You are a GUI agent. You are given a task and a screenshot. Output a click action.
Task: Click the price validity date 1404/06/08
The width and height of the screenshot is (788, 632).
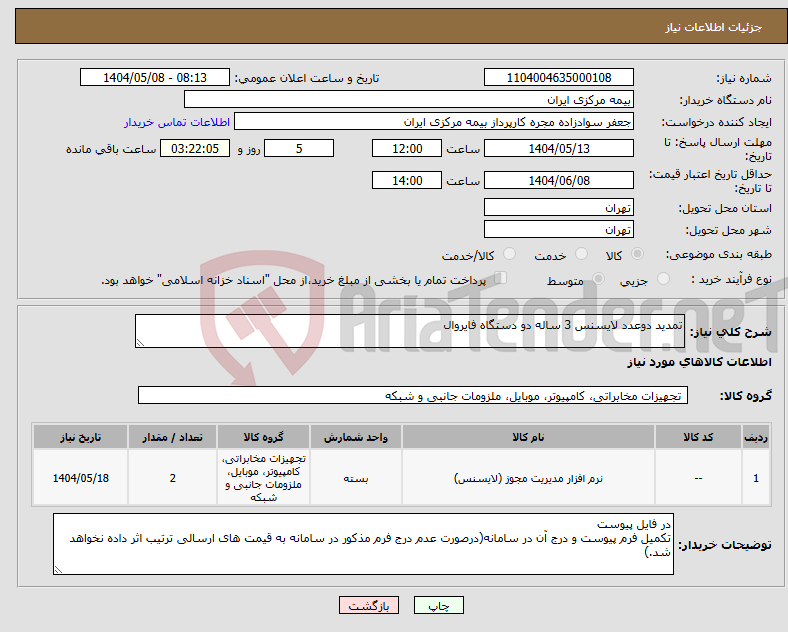click(x=558, y=180)
